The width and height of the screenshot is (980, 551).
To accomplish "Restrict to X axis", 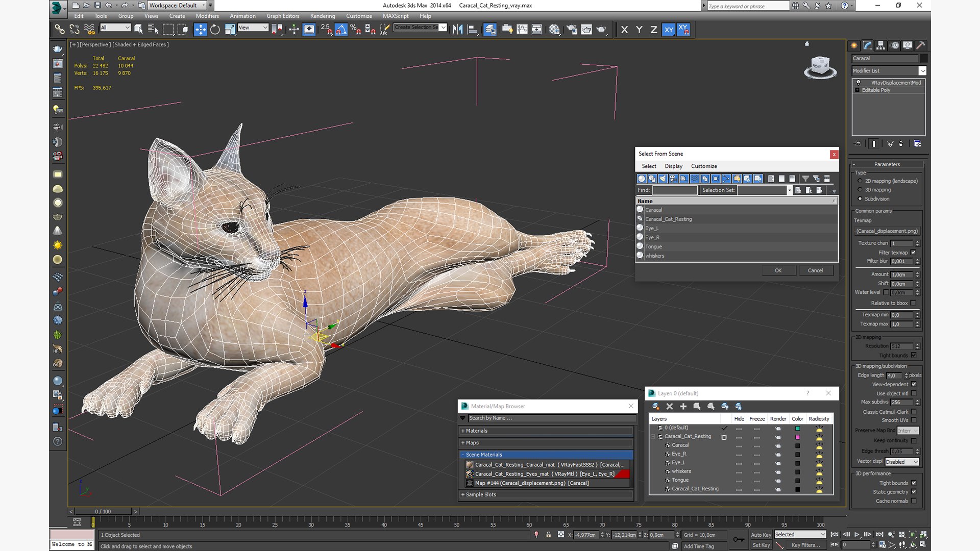I will click(624, 30).
